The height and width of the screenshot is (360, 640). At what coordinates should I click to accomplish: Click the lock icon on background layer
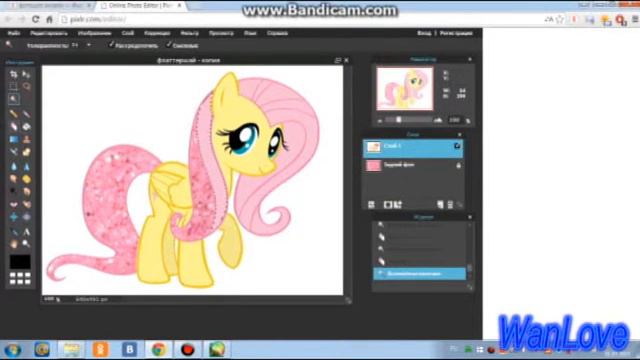[458, 165]
